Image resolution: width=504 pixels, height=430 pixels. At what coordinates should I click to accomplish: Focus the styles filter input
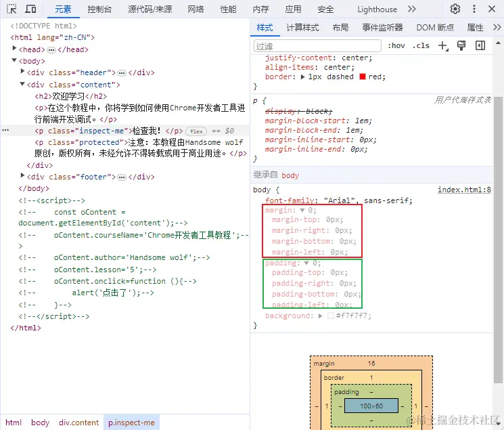317,46
